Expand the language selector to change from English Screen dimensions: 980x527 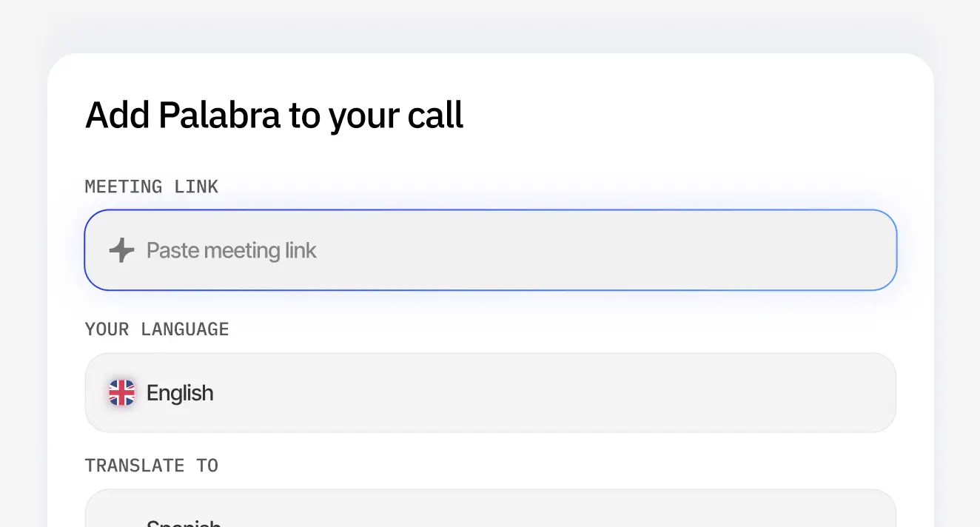click(x=490, y=392)
